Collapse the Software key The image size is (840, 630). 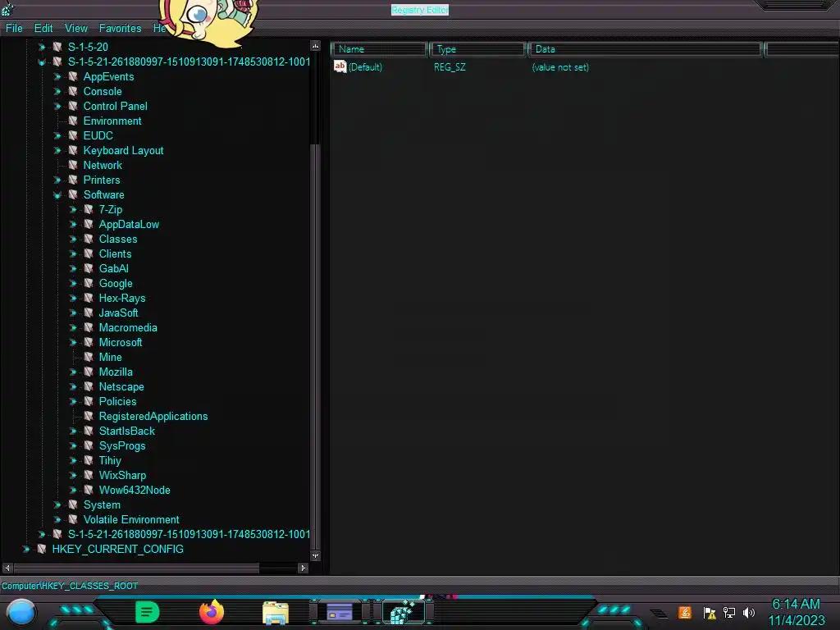point(57,195)
